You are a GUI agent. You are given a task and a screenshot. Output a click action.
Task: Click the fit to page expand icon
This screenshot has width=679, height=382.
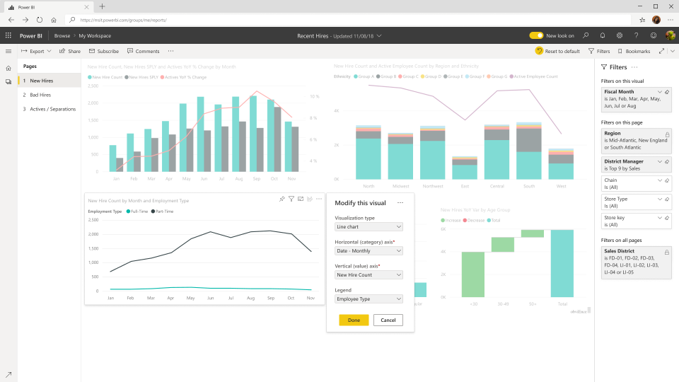point(662,51)
